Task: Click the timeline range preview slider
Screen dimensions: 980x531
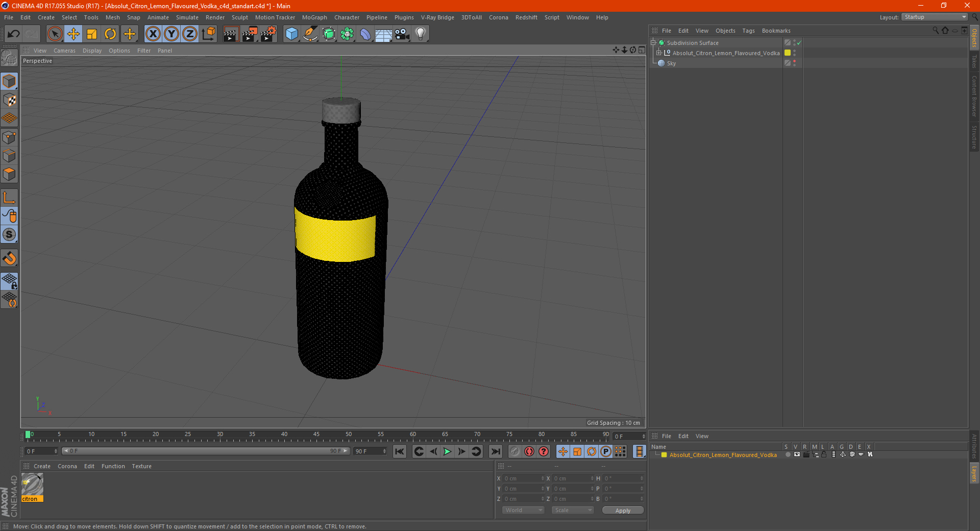Action: [205, 451]
